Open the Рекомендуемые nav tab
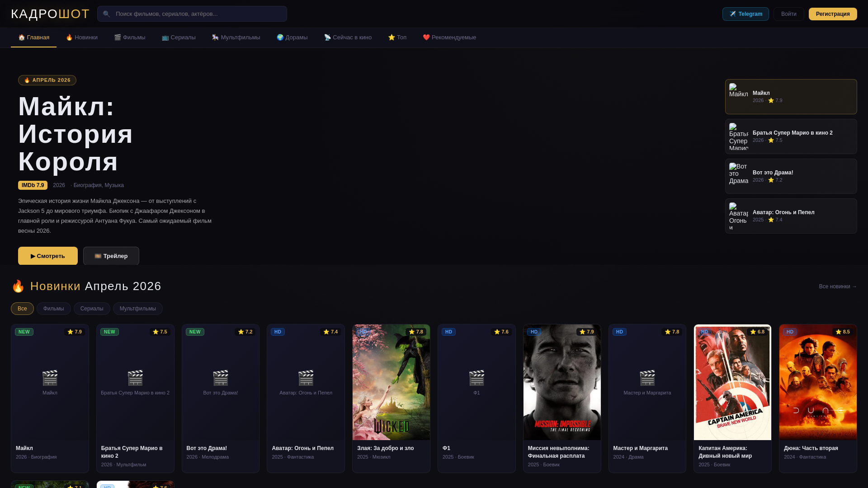 449,38
